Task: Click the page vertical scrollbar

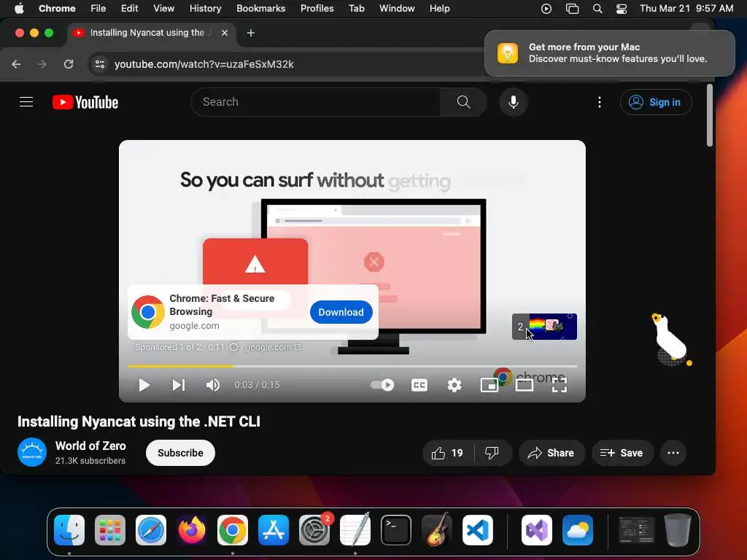Action: (x=709, y=115)
